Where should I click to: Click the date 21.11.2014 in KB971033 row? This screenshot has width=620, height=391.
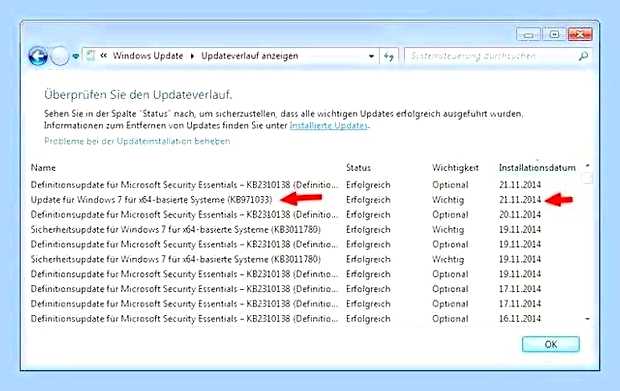520,200
